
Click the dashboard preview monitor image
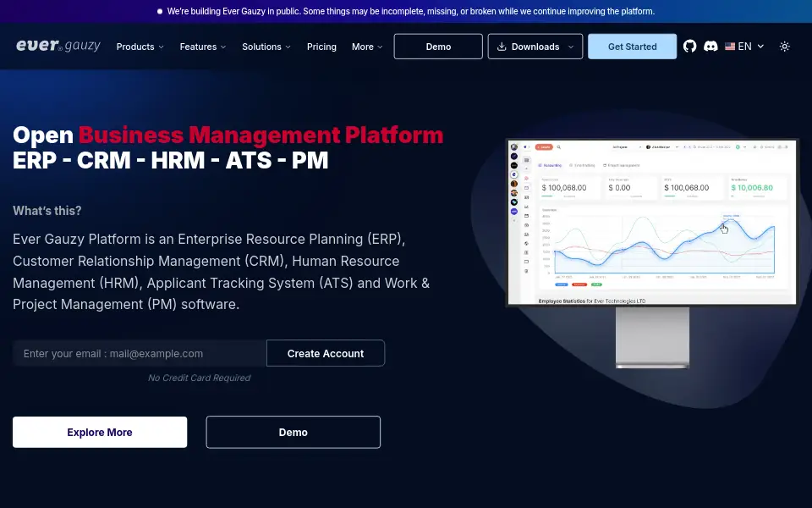click(x=652, y=253)
